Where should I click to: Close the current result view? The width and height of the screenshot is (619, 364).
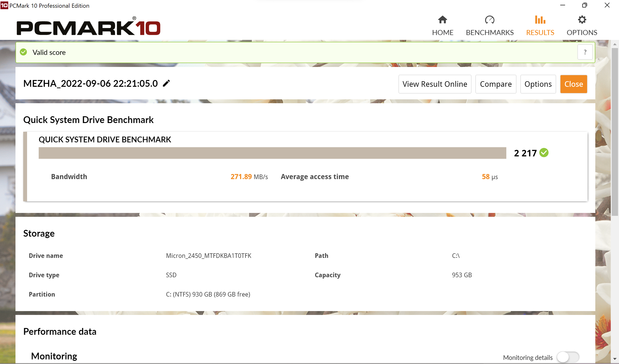(574, 84)
